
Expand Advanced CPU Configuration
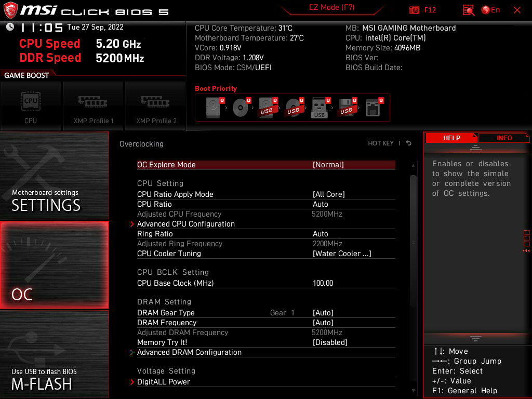186,224
